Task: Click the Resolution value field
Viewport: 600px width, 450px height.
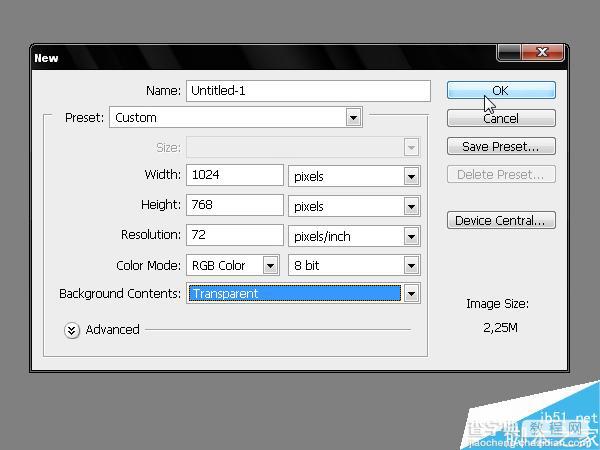Action: pyautogui.click(x=235, y=235)
